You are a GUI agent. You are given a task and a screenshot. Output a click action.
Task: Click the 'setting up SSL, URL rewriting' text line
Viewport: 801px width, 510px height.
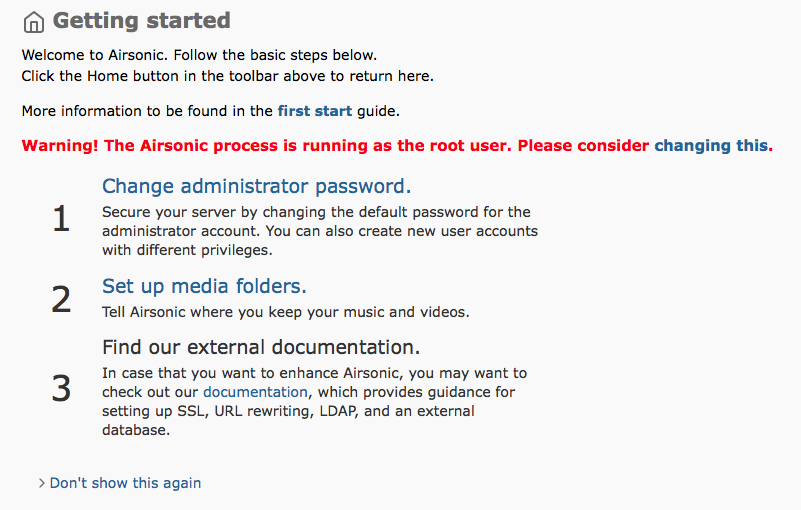(x=288, y=411)
